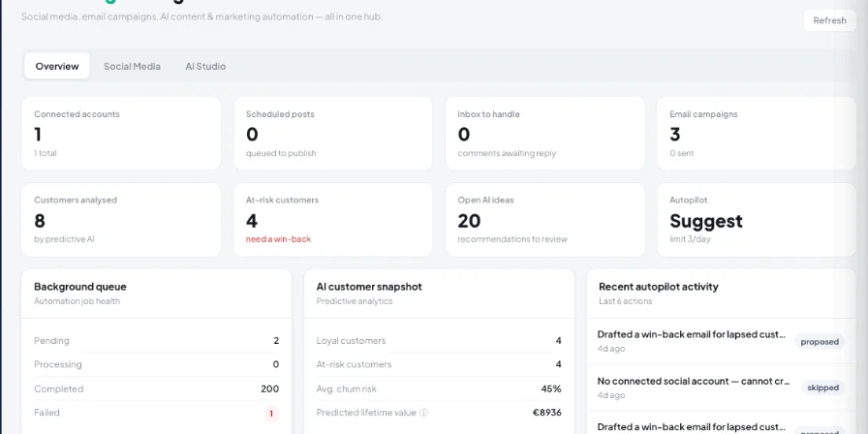
Task: Click the red 'need a win-back' text
Action: coord(278,239)
